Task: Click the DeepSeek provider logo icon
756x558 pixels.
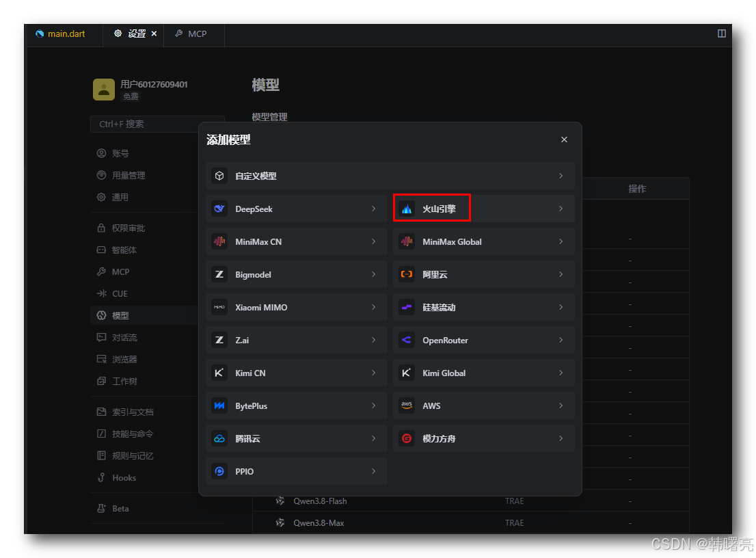Action: pyautogui.click(x=219, y=209)
